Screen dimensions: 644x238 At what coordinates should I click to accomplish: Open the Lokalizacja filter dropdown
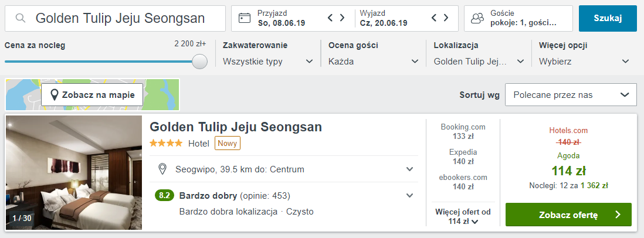pyautogui.click(x=479, y=61)
